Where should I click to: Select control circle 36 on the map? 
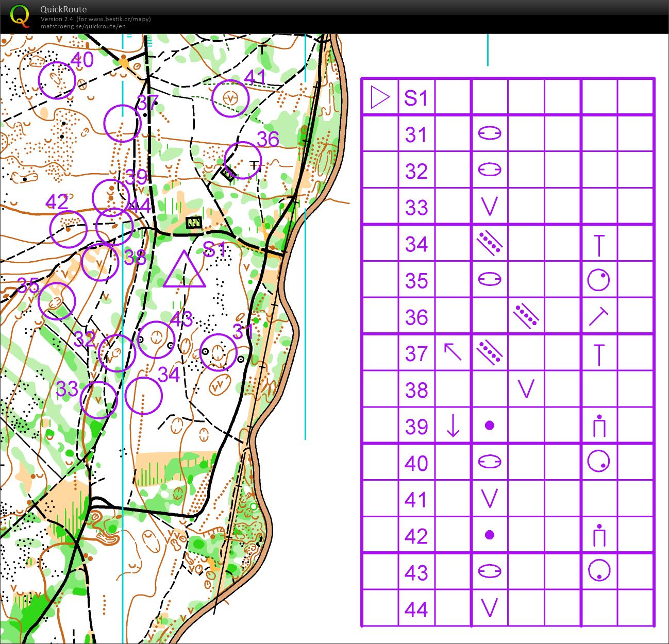tap(243, 160)
